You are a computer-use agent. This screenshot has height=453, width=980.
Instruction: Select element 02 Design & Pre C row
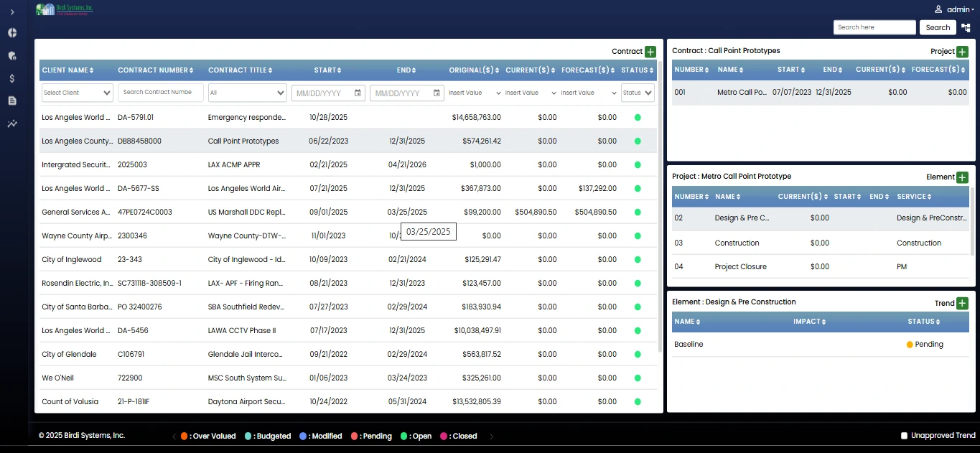(x=820, y=218)
